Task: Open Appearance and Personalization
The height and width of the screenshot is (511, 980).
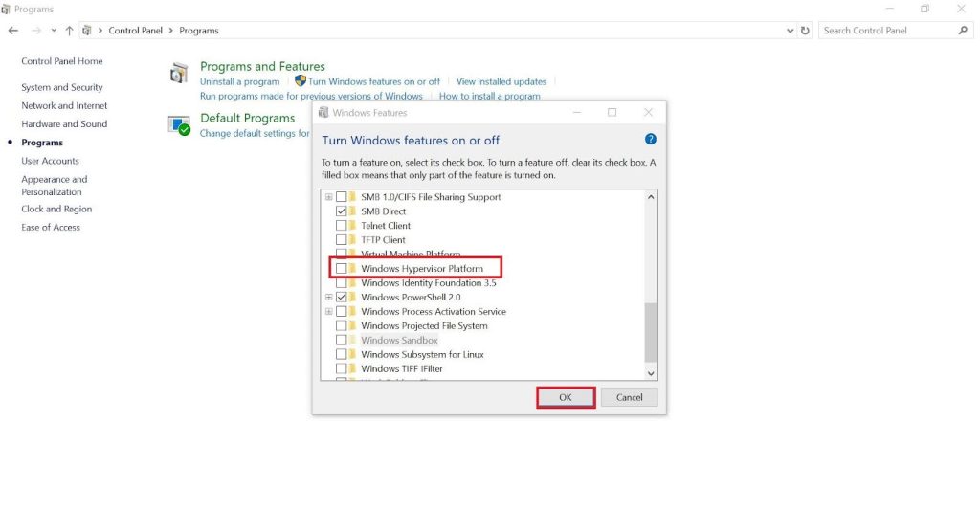Action: pos(55,186)
